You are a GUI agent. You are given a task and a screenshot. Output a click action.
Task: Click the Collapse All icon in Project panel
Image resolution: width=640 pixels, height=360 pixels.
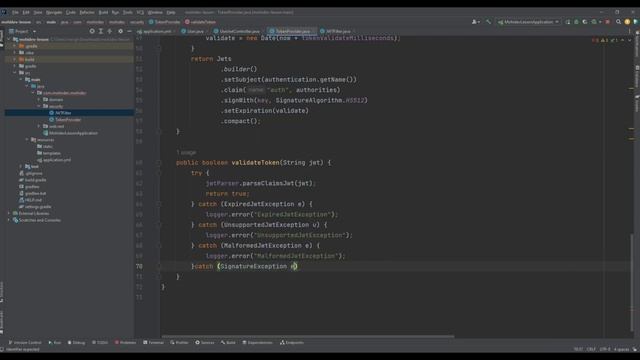pos(110,31)
